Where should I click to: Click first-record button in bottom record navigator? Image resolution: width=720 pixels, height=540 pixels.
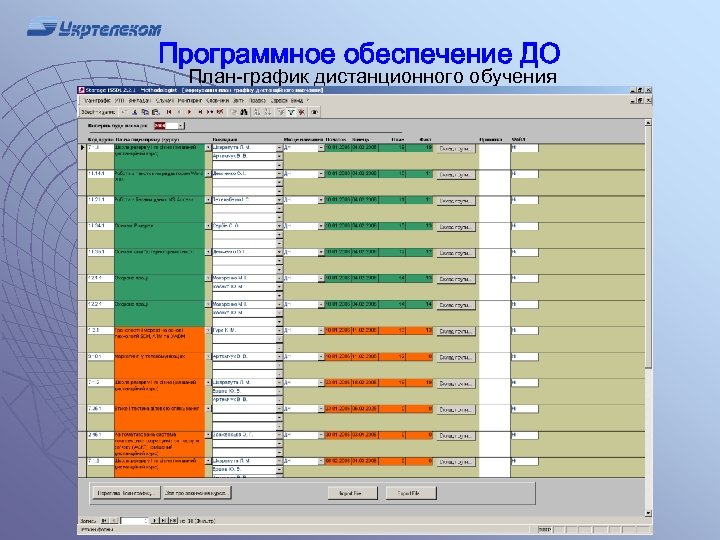pos(105,520)
